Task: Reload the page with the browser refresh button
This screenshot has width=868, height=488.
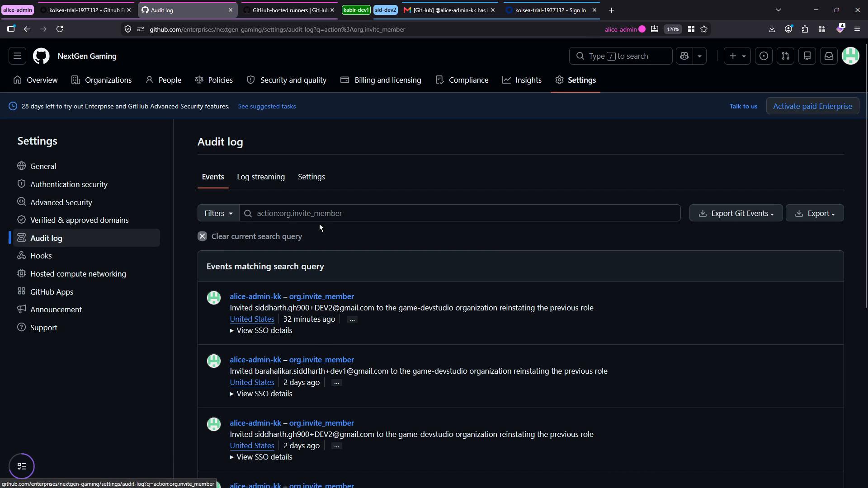Action: coord(60,29)
